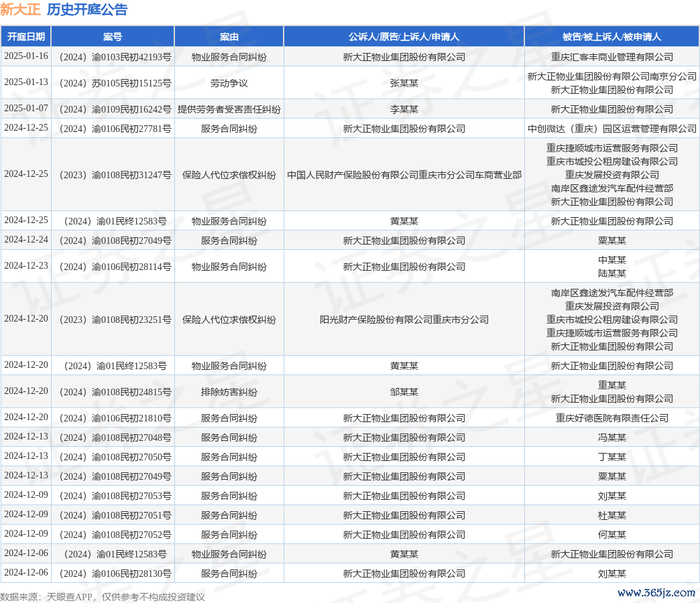Click defendant 丁某某
The height and width of the screenshot is (603, 700).
pyautogui.click(x=611, y=457)
